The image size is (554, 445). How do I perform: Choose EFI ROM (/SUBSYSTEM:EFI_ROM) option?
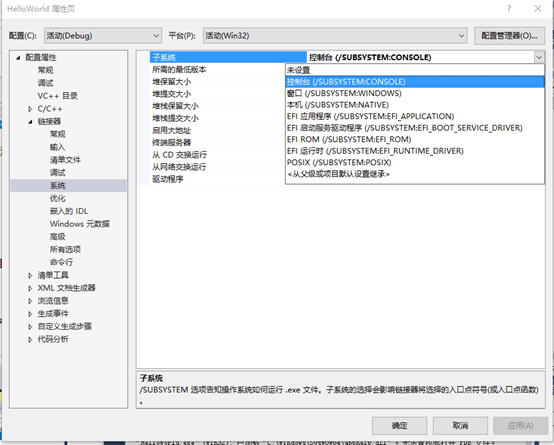click(x=415, y=139)
